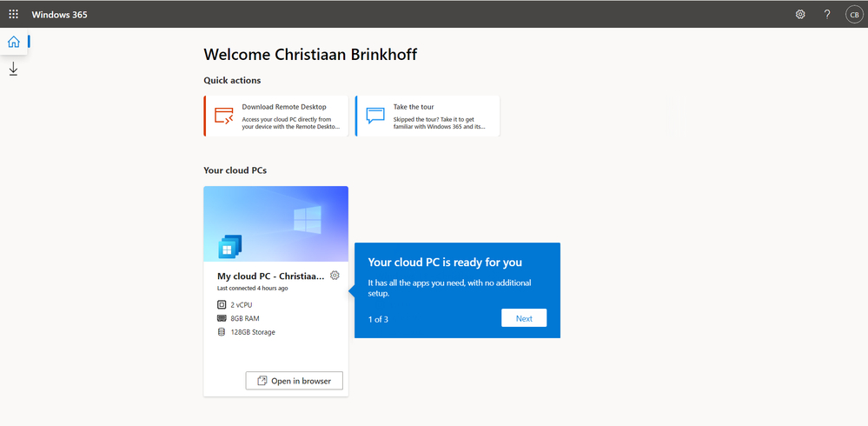
Task: Open the CB account avatar
Action: pos(853,15)
